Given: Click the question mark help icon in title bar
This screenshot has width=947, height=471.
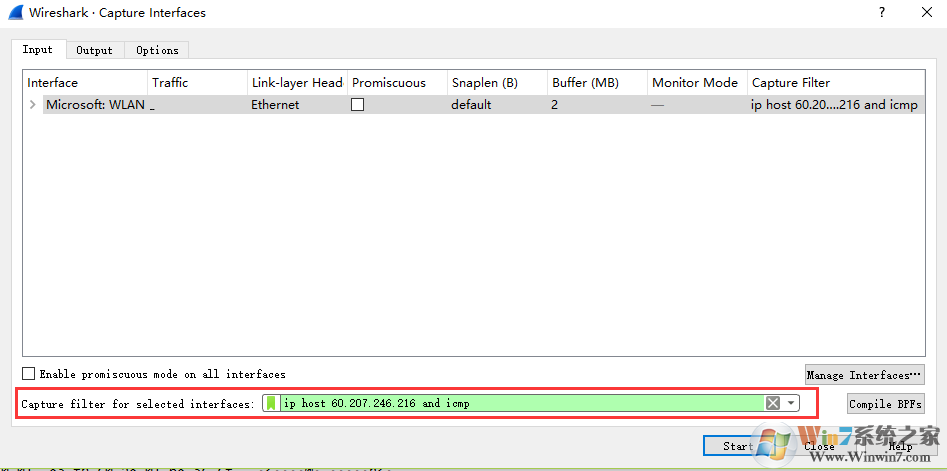Looking at the screenshot, I should (882, 12).
